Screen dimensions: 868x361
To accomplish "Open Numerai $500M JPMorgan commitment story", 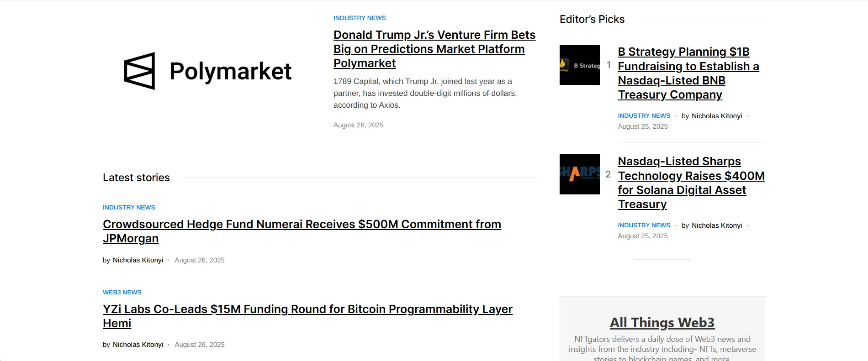I will click(302, 231).
